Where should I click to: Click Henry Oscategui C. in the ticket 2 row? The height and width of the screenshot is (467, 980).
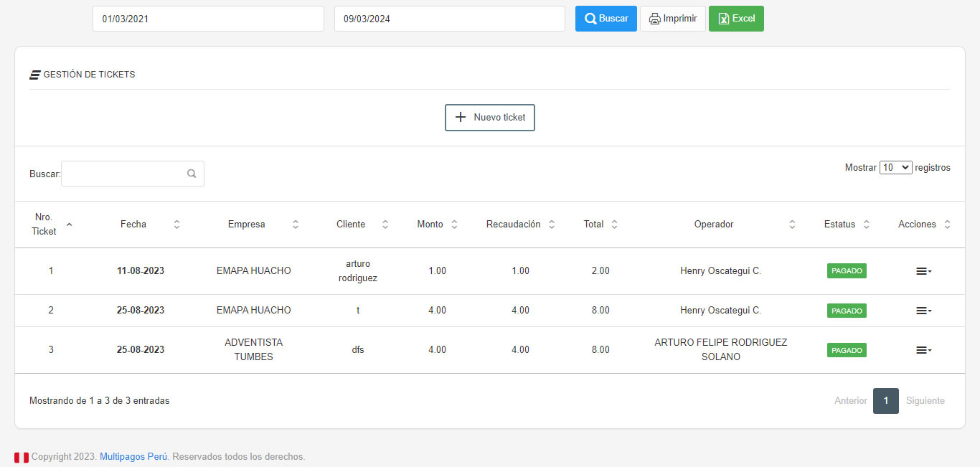(721, 311)
